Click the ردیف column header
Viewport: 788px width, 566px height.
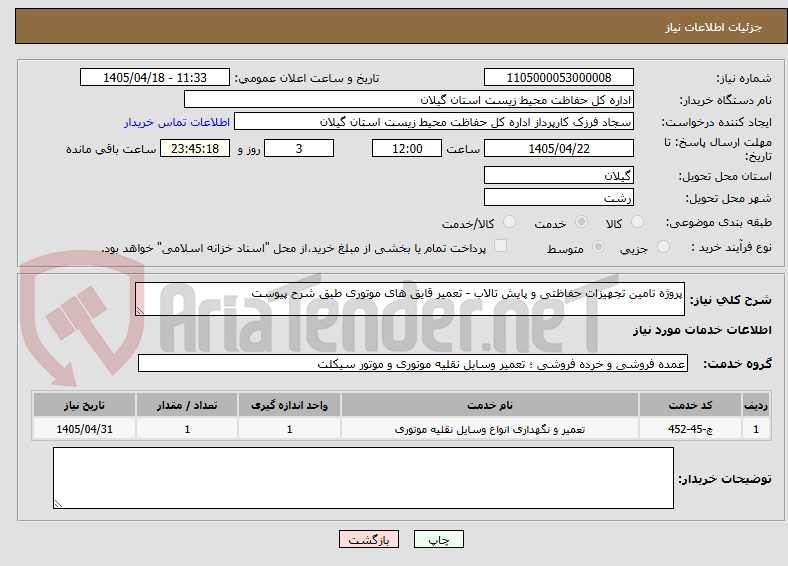coord(756,405)
